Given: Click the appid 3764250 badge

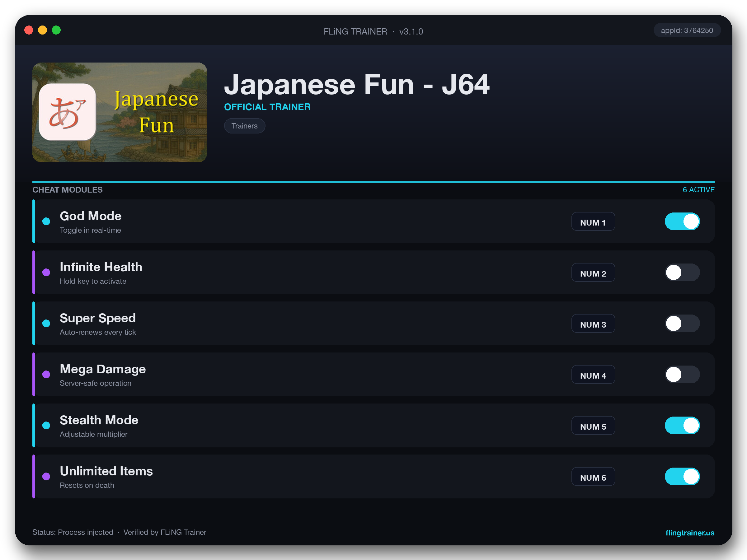Looking at the screenshot, I should tap(687, 30).
